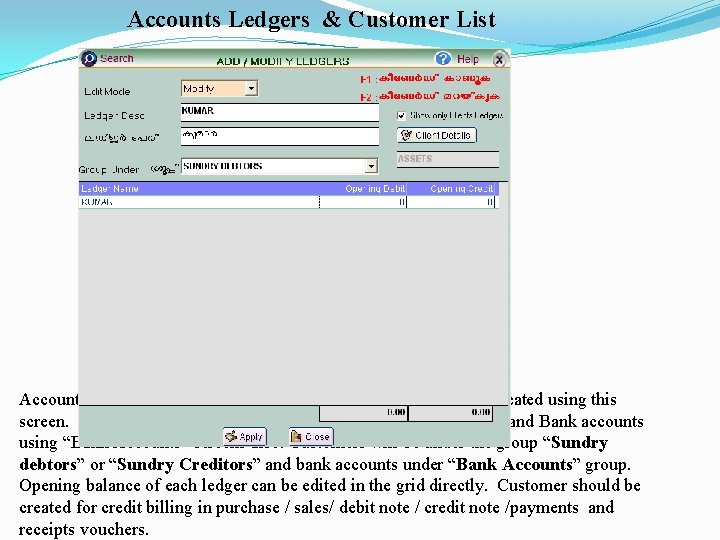Click the disabled ASSETS field
720x540 pixels.
(448, 159)
